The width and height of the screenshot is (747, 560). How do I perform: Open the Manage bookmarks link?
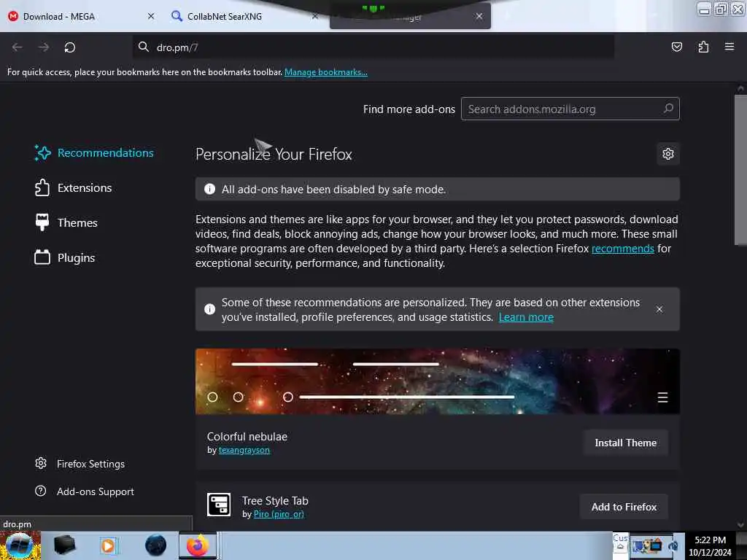[x=326, y=72]
